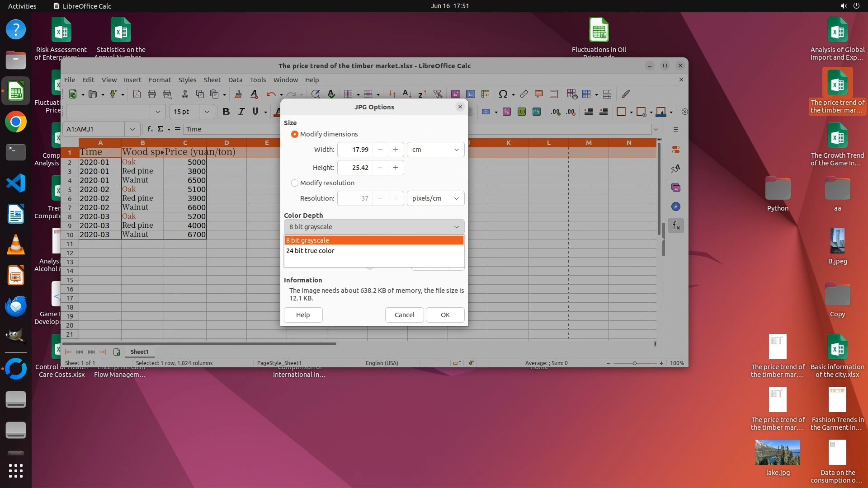Click the Cut scissors icon
The height and width of the screenshot is (488, 868).
pyautogui.click(x=185, y=94)
